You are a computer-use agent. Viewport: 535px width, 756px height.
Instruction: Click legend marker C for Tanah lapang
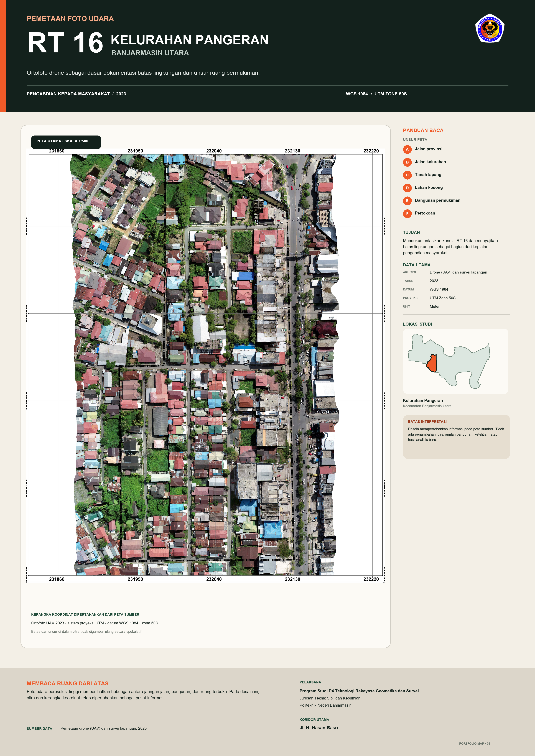click(x=407, y=175)
